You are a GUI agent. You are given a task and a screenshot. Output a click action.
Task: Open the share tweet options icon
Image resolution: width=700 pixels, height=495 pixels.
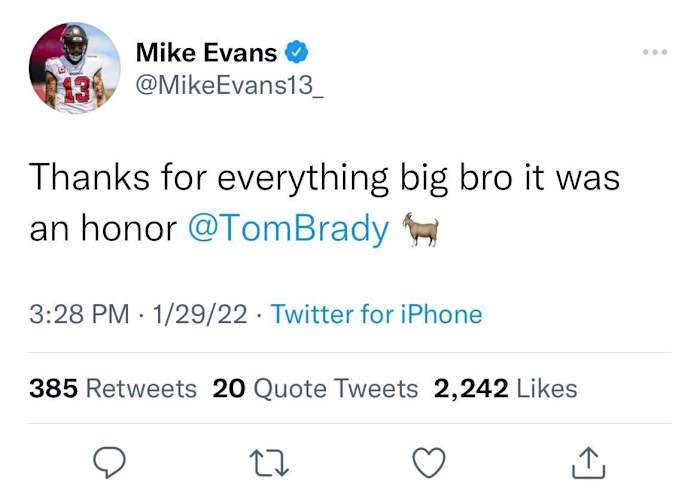[x=589, y=462]
